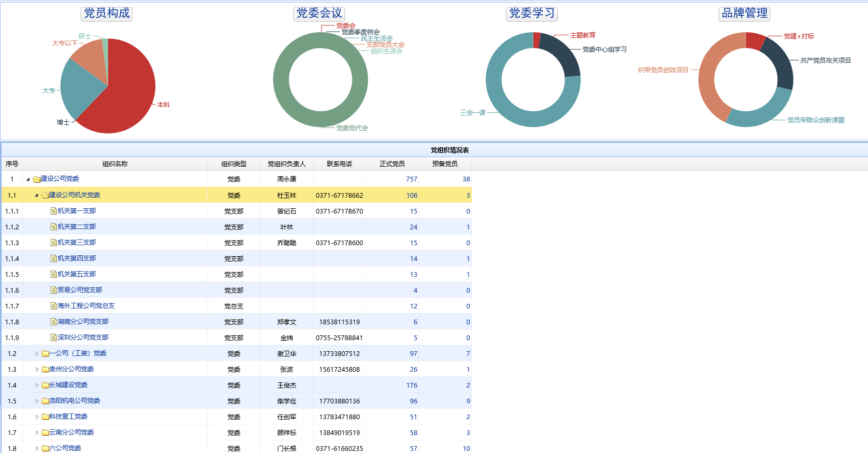
Task: Click 176 正式党员 count for 长城建设党委
Action: pos(412,385)
